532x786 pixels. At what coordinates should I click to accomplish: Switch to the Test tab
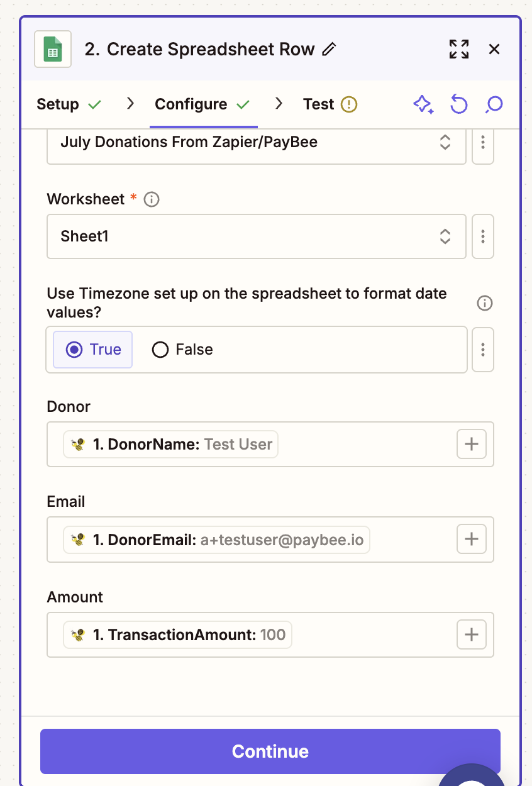[x=330, y=104]
